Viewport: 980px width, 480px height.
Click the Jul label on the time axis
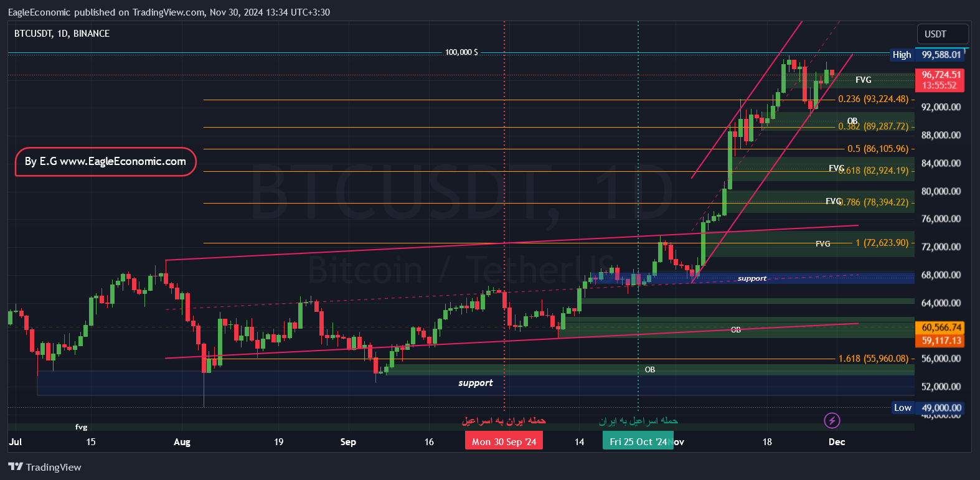pos(16,441)
